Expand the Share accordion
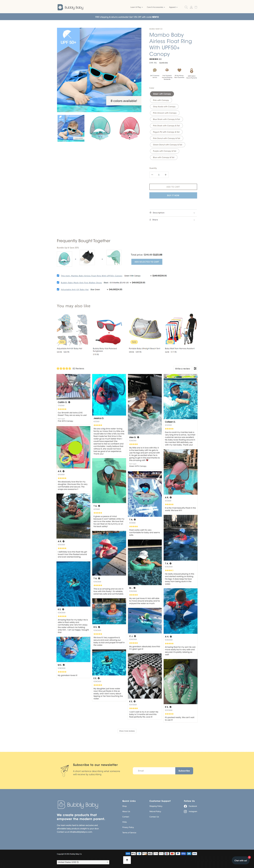The width and height of the screenshot is (254, 868). (173, 220)
